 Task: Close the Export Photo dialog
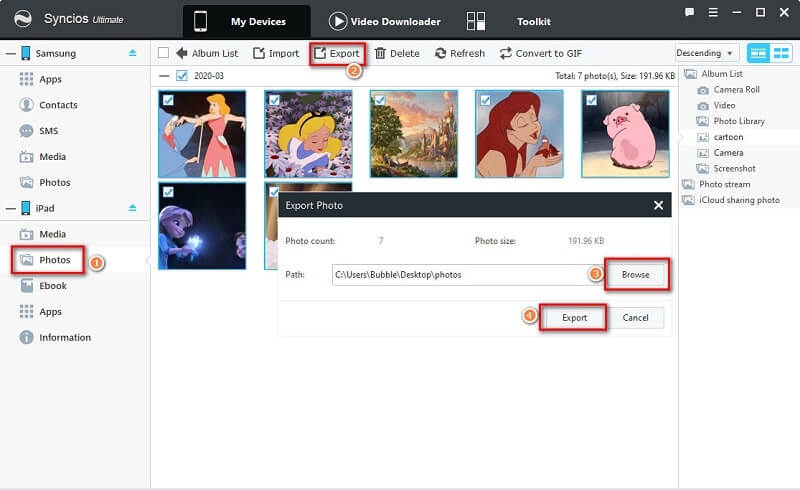pos(659,205)
